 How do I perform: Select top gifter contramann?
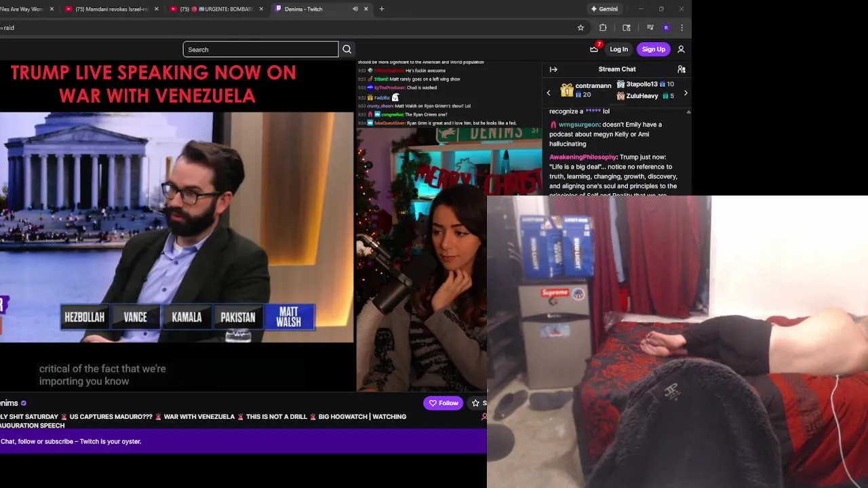[x=586, y=90]
